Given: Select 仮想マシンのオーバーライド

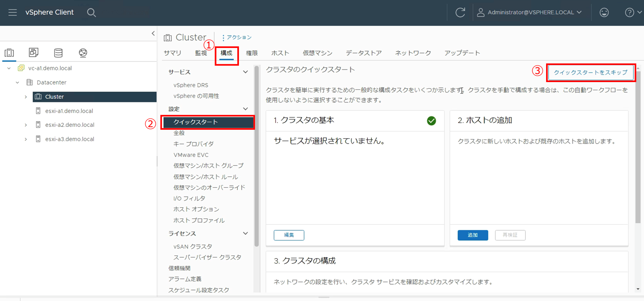Looking at the screenshot, I should point(209,187).
